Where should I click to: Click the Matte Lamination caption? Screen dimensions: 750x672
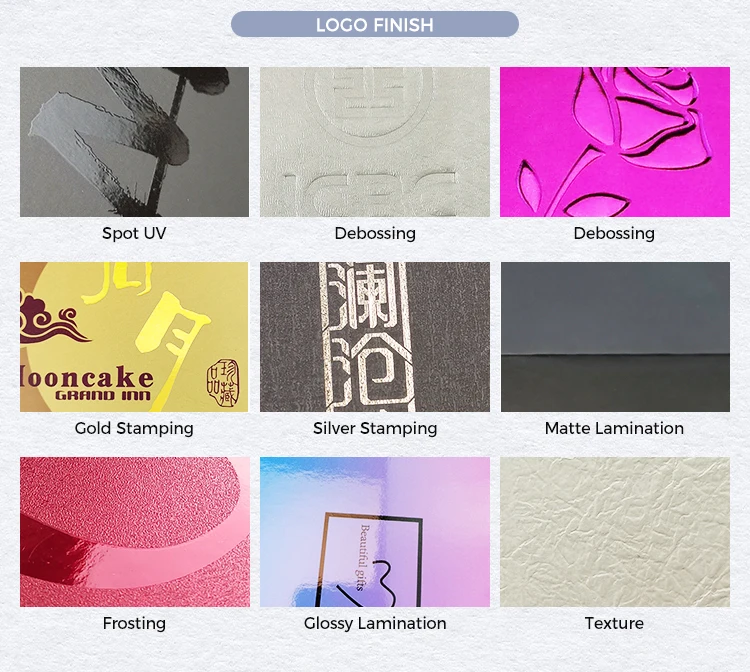click(x=614, y=428)
